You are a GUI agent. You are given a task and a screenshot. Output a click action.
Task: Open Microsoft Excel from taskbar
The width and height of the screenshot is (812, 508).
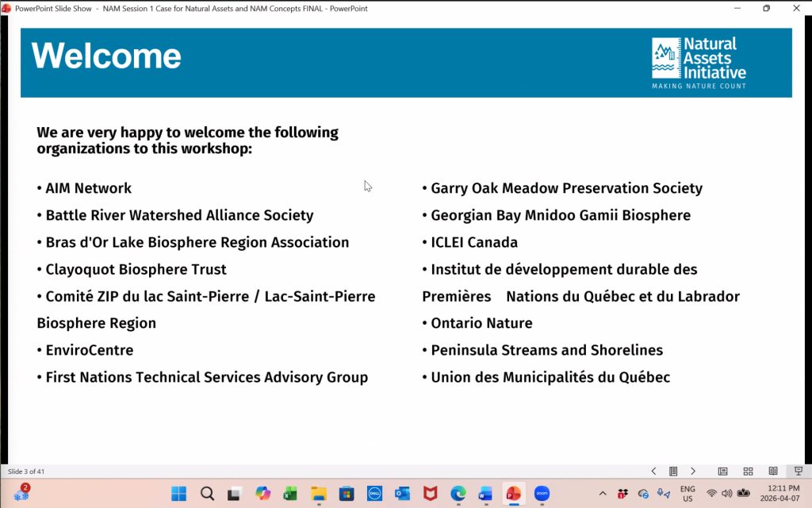290,494
